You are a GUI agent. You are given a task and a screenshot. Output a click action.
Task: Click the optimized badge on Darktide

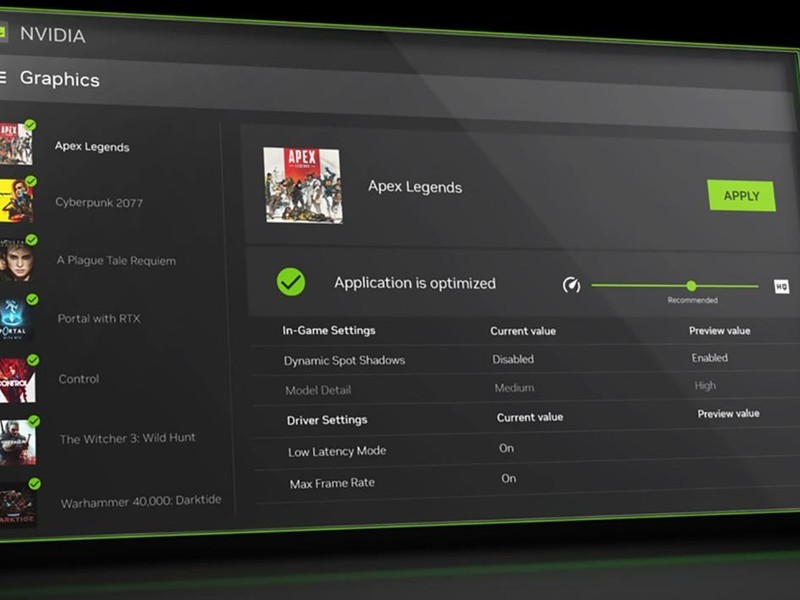pos(35,484)
